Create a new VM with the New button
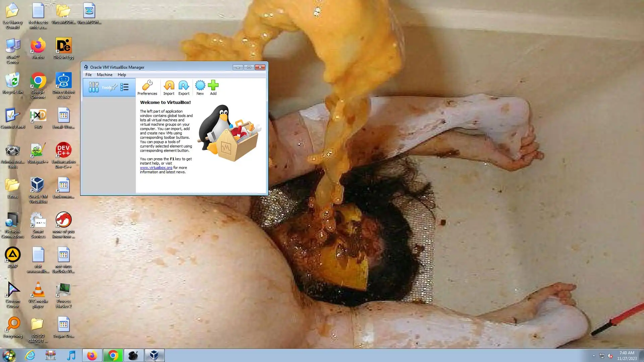 tap(200, 87)
